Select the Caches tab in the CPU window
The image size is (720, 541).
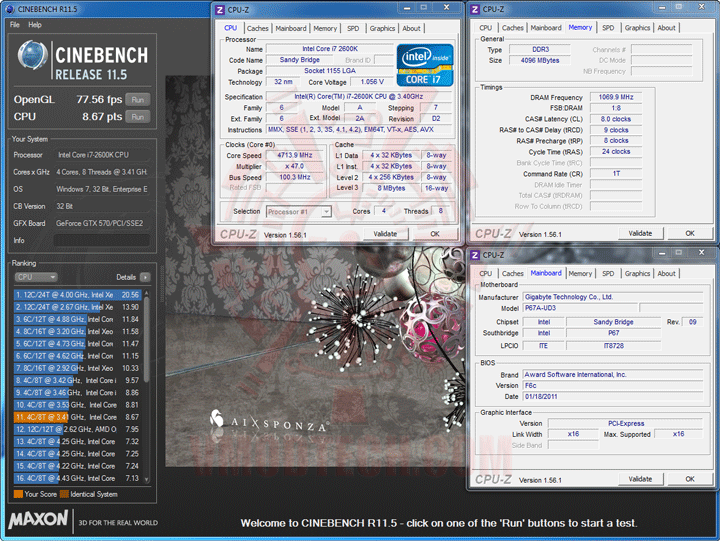click(258, 28)
